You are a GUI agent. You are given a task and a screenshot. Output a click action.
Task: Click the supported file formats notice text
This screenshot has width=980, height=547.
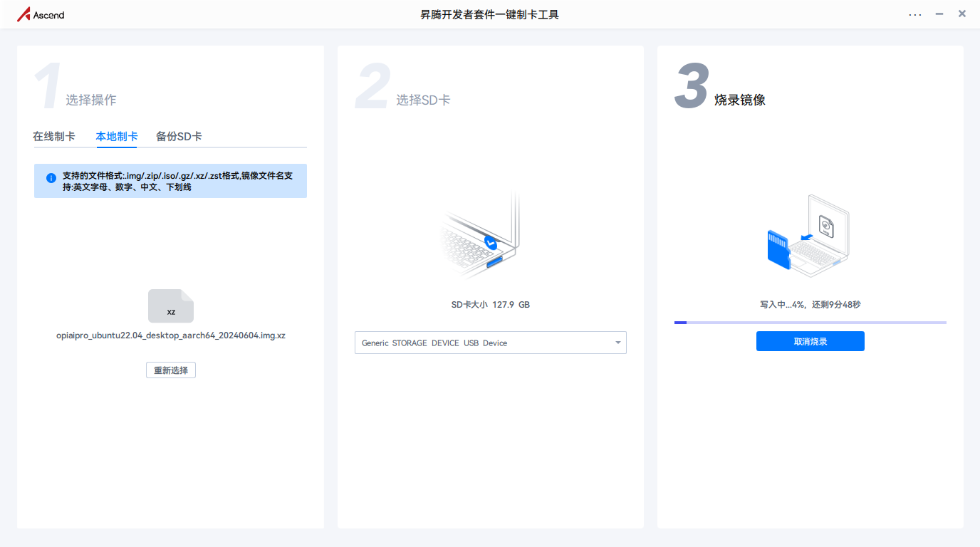(x=177, y=181)
